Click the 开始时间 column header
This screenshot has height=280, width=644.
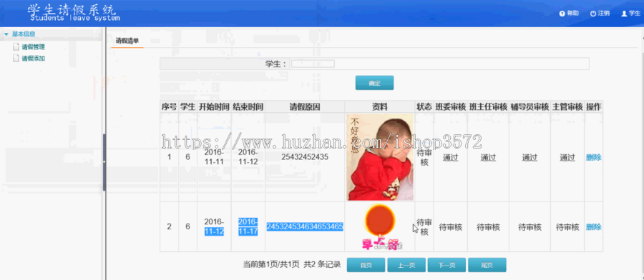pyautogui.click(x=214, y=107)
